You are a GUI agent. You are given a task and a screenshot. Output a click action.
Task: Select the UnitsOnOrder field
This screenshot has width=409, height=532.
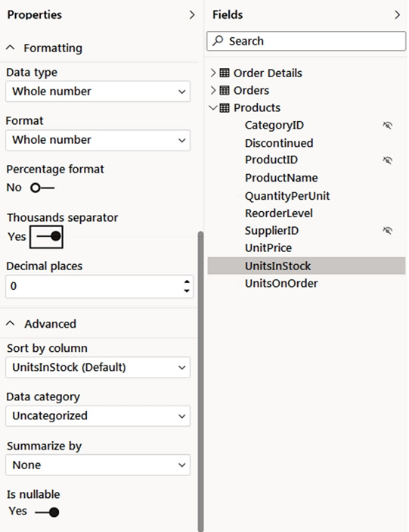click(281, 283)
